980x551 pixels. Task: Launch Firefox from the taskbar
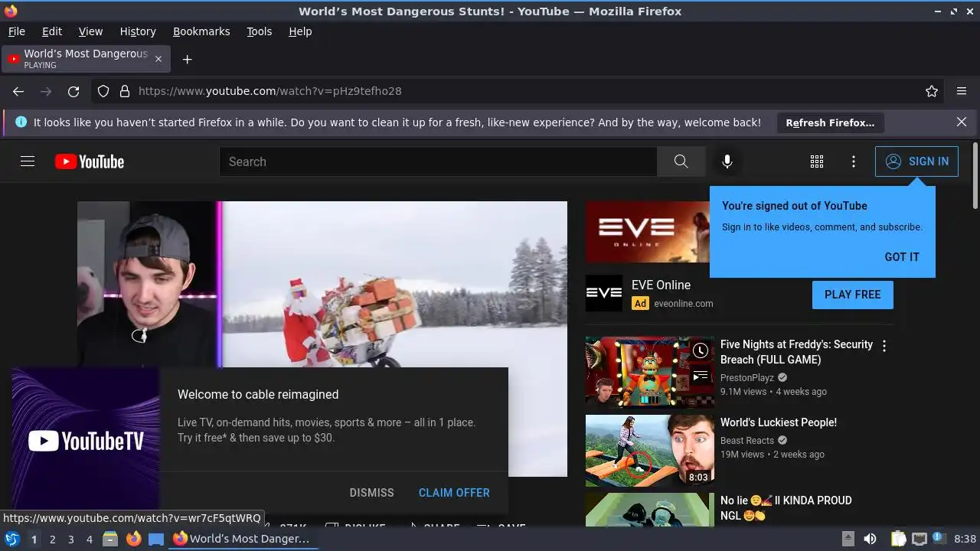click(x=134, y=539)
